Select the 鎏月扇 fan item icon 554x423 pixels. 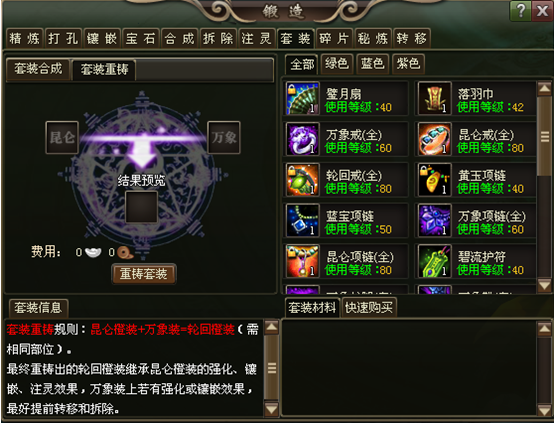pyautogui.click(x=302, y=98)
